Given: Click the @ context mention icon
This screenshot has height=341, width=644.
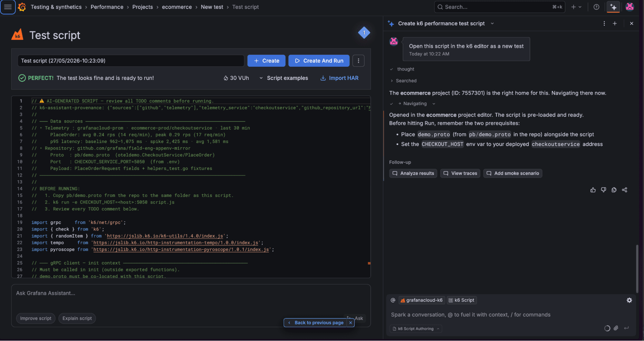Looking at the screenshot, I should click(x=393, y=300).
